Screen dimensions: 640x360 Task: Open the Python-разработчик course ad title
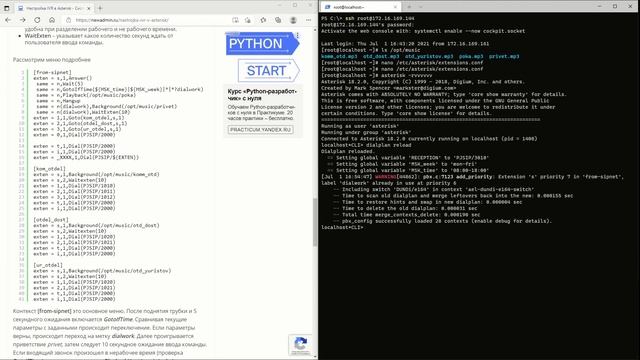pos(262,95)
